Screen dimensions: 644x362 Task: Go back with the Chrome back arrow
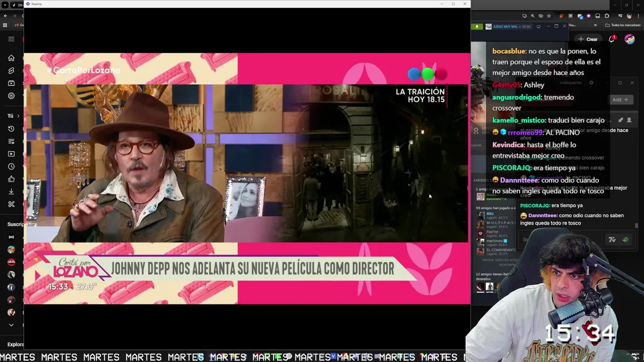point(6,16)
